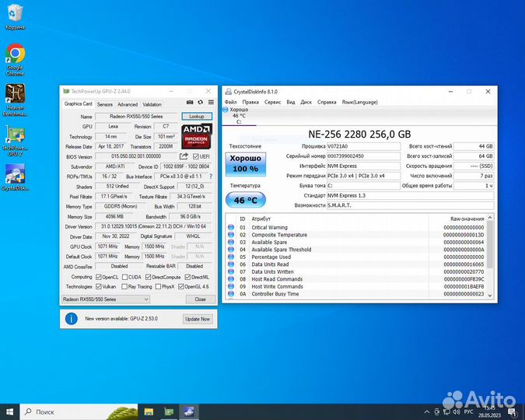Viewport: 525px width, 420px height.
Task: Click the Windows search box Поиск
Action: [x=79, y=411]
